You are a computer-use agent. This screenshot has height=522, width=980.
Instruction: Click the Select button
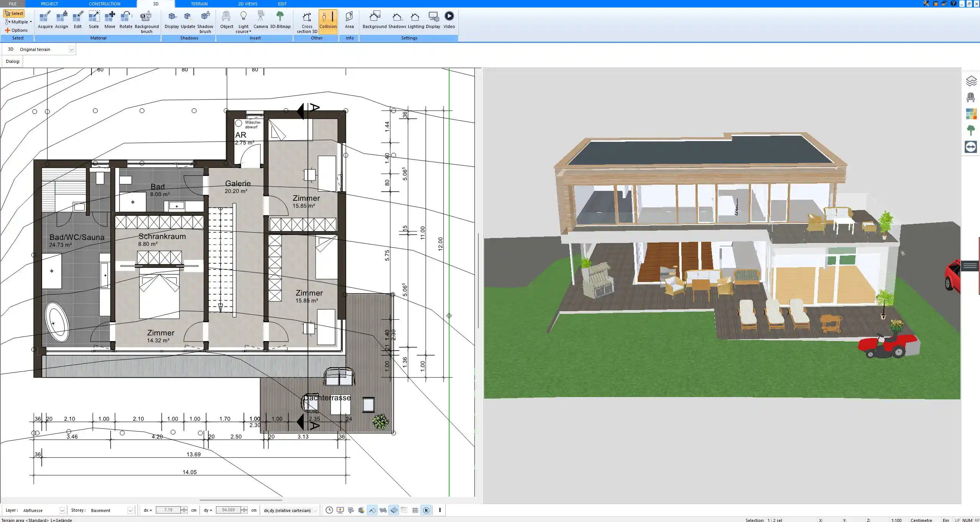coord(14,13)
